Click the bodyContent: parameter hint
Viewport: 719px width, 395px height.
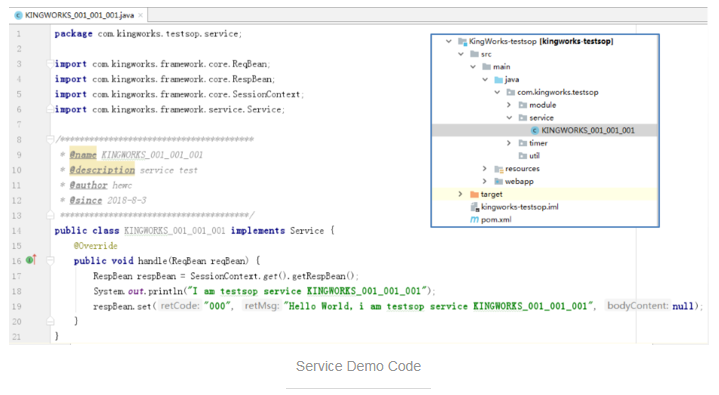(638, 306)
